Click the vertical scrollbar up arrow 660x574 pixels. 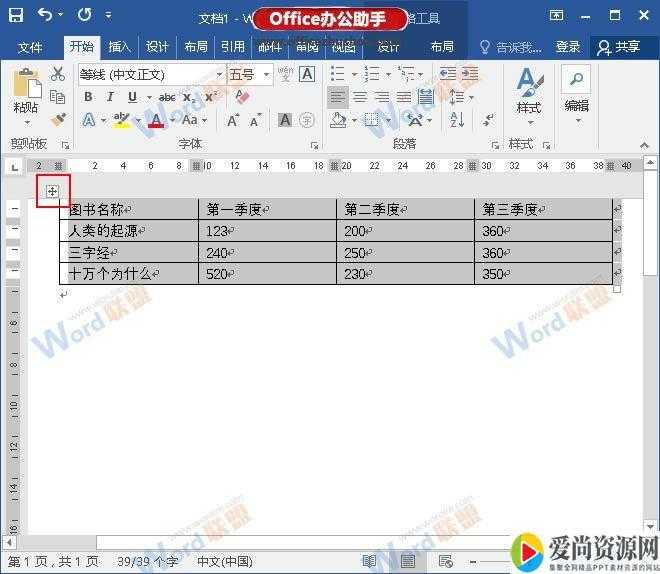650,162
